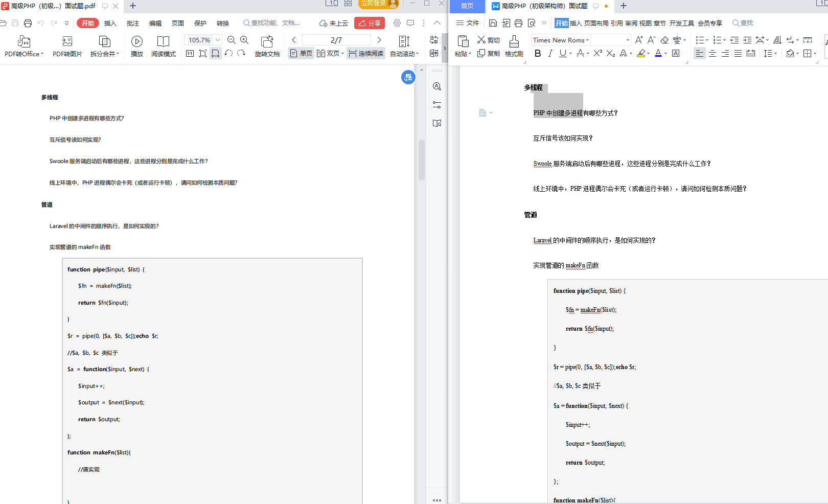This screenshot has height=504, width=828.
Task: Set PDF view to actual size 1:1
Action: [x=190, y=53]
